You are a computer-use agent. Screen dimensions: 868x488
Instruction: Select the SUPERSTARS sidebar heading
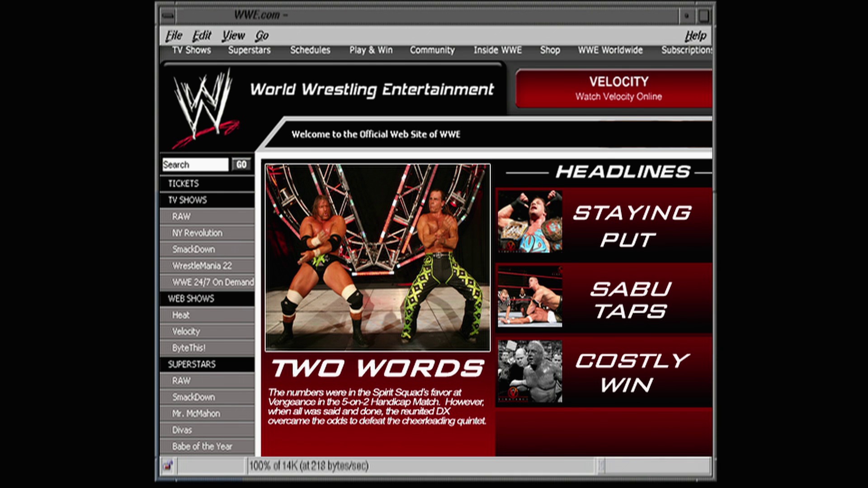(x=207, y=364)
